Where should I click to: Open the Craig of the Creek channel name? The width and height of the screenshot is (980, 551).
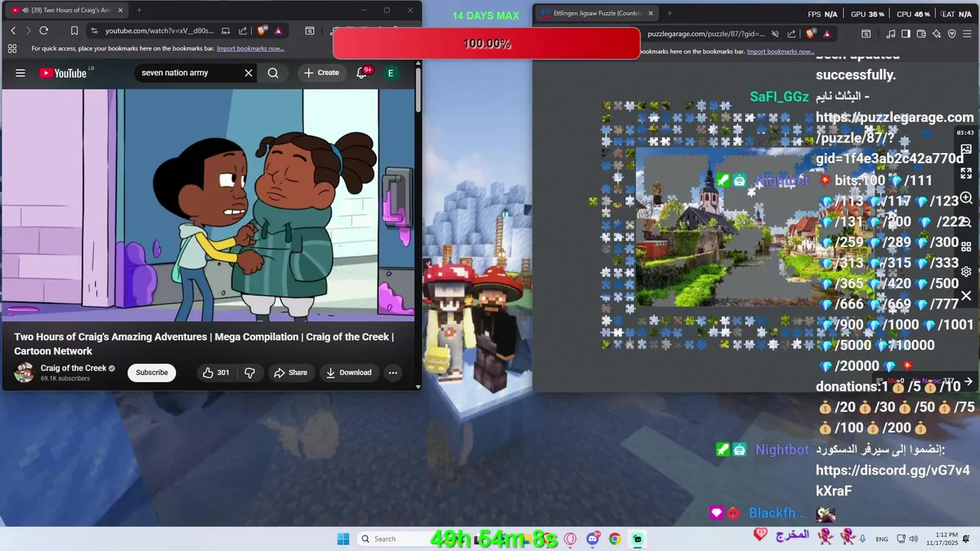pos(73,368)
